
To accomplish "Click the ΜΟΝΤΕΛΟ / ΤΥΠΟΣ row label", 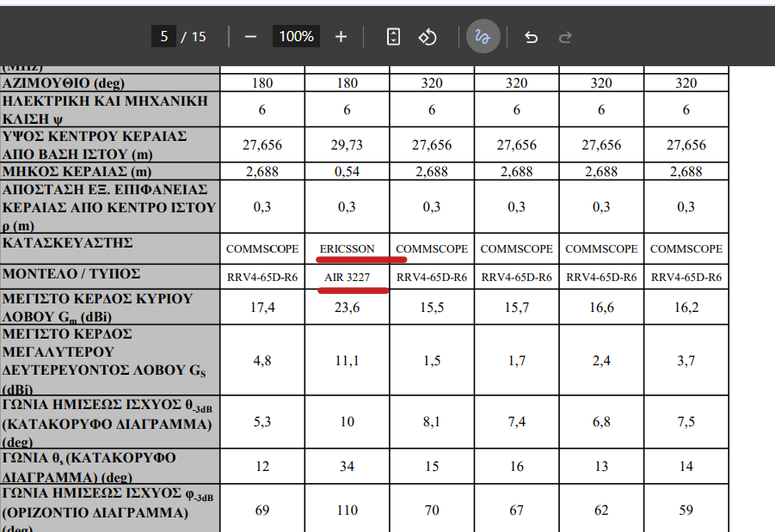I will click(x=71, y=273).
